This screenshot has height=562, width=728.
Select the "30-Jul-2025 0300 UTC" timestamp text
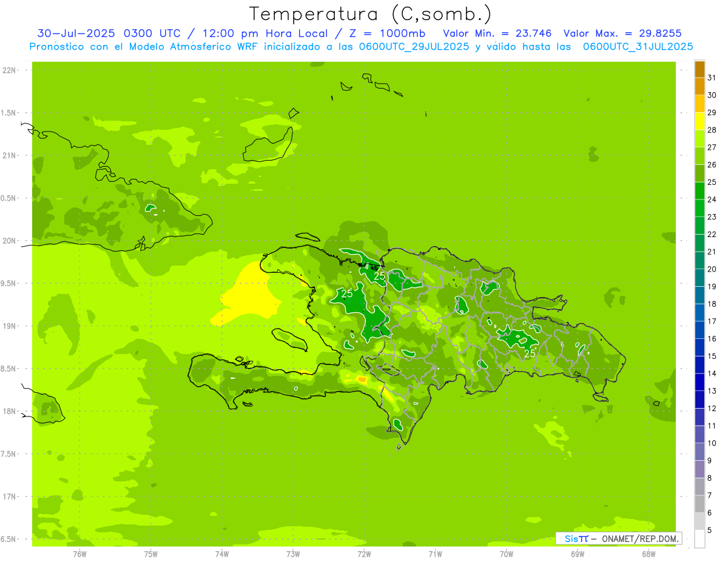(109, 33)
